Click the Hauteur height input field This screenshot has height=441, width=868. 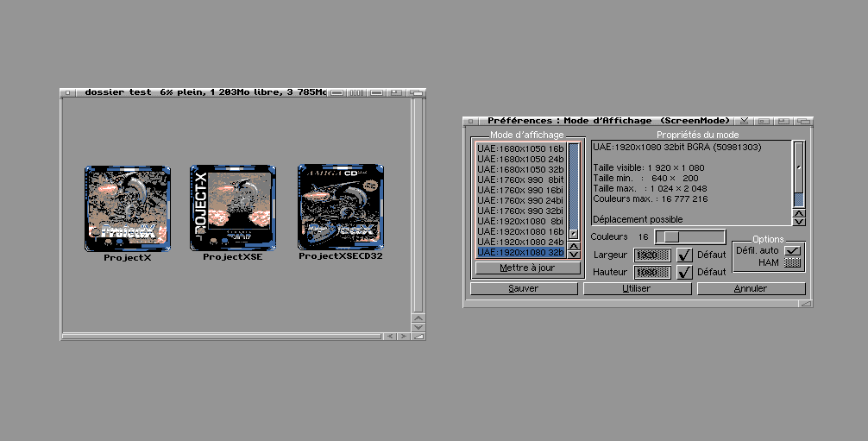pyautogui.click(x=652, y=272)
